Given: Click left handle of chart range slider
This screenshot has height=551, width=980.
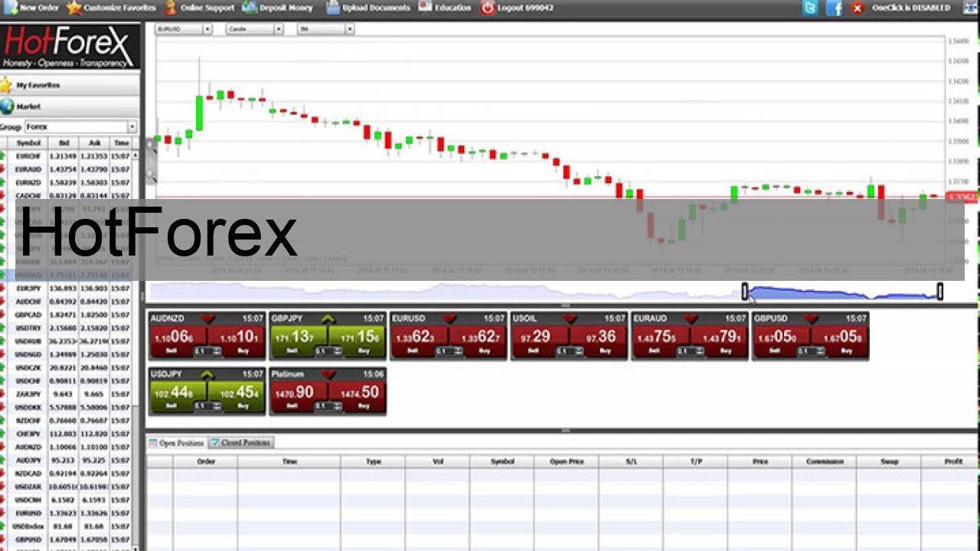Looking at the screenshot, I should pyautogui.click(x=745, y=292).
